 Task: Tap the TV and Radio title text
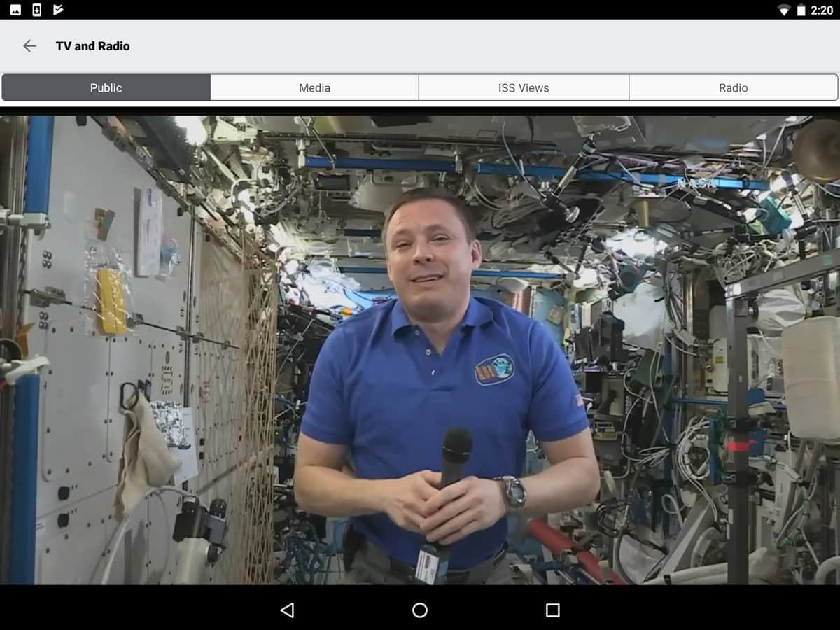(x=93, y=46)
